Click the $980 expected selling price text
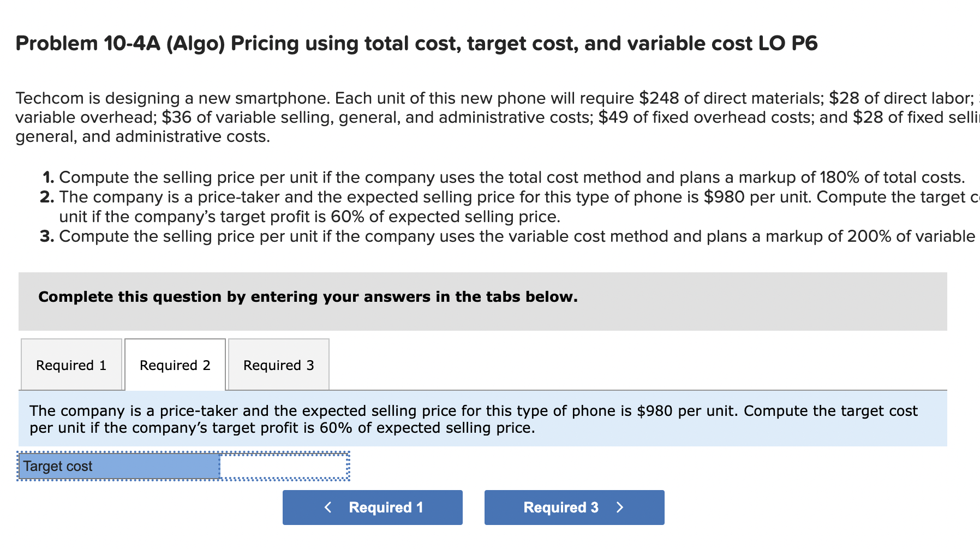 pyautogui.click(x=656, y=411)
